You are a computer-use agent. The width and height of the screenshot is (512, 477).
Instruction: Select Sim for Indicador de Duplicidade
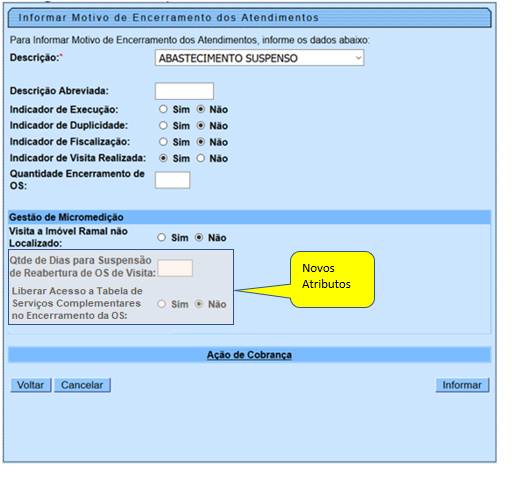pyautogui.click(x=163, y=126)
